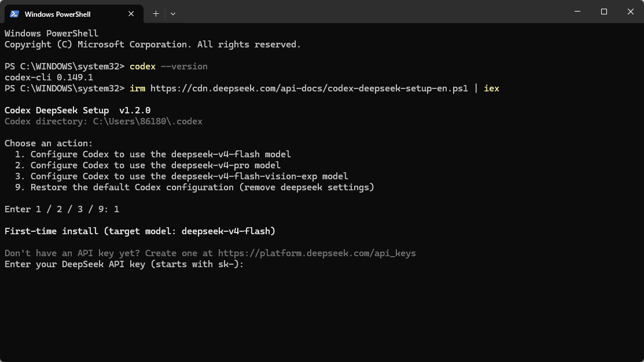Open the platform.deepseek.com api_keys URL

click(x=317, y=253)
